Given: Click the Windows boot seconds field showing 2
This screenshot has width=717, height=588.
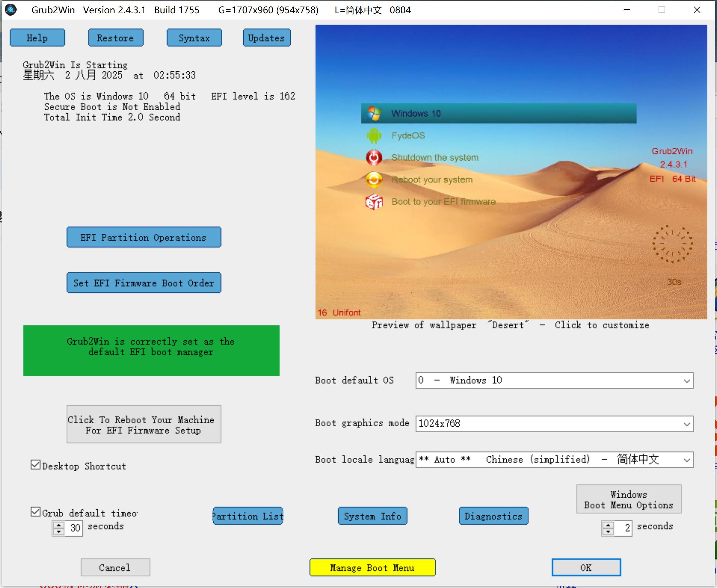Looking at the screenshot, I should [x=624, y=528].
